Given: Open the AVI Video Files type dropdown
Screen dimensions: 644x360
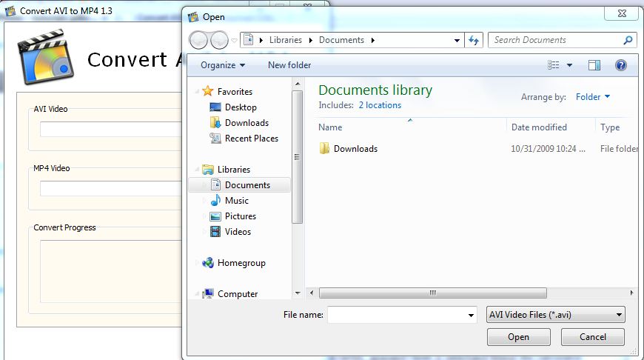Looking at the screenshot, I should tap(556, 315).
